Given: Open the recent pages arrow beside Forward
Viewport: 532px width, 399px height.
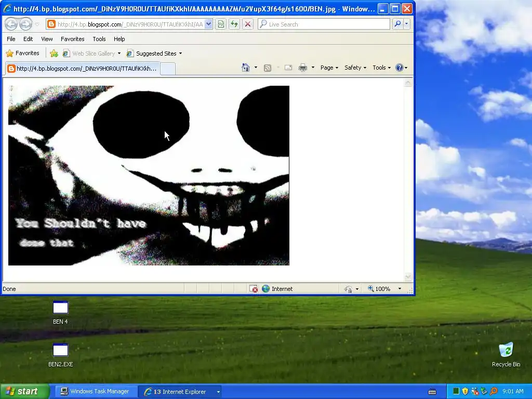Looking at the screenshot, I should coord(37,24).
